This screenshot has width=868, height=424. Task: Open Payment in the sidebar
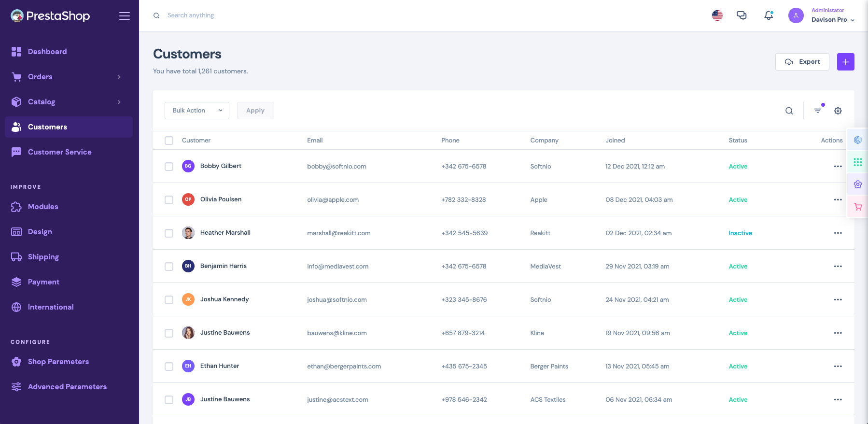click(69, 282)
